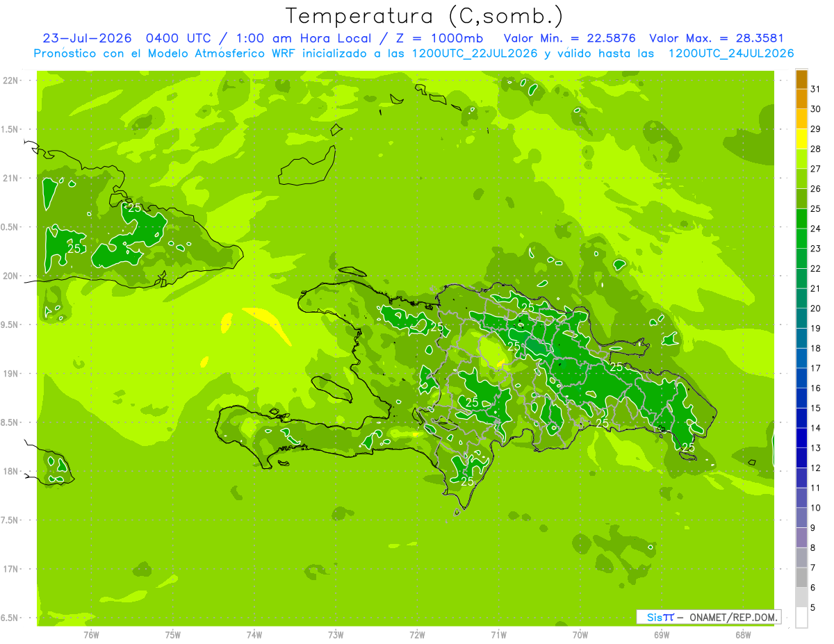Image resolution: width=834 pixels, height=644 pixels.
Task: Click the "SisTT - ONAMET/REP.DOM." credit label
Action: (708, 617)
